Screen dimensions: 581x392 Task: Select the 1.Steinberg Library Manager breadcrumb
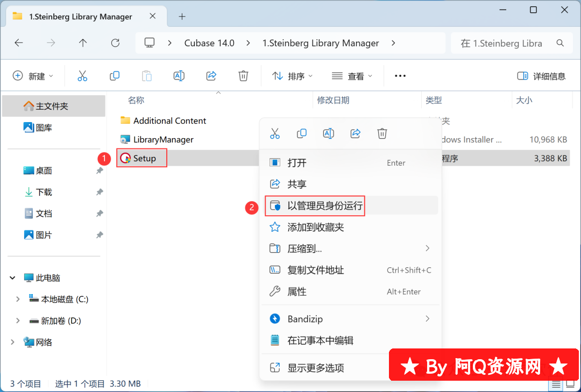point(321,43)
